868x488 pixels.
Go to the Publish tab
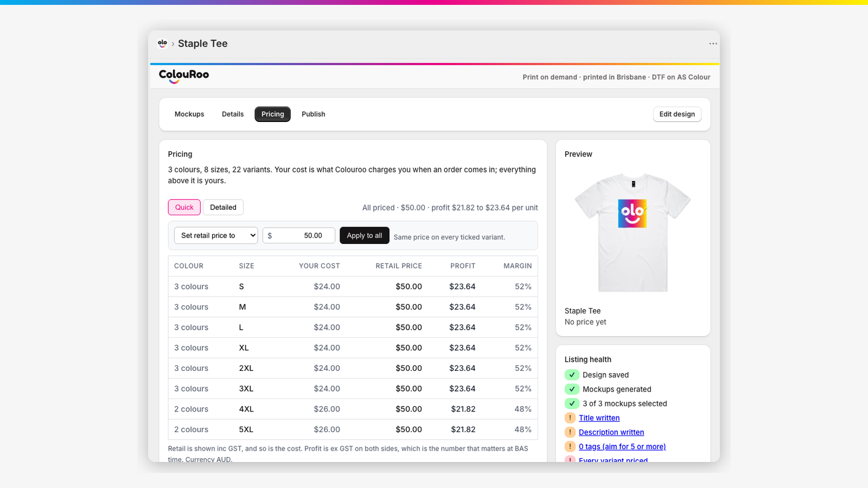point(314,114)
